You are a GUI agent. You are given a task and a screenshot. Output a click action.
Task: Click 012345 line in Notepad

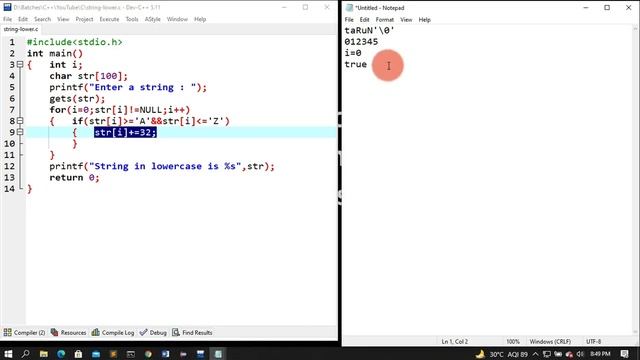click(x=361, y=42)
